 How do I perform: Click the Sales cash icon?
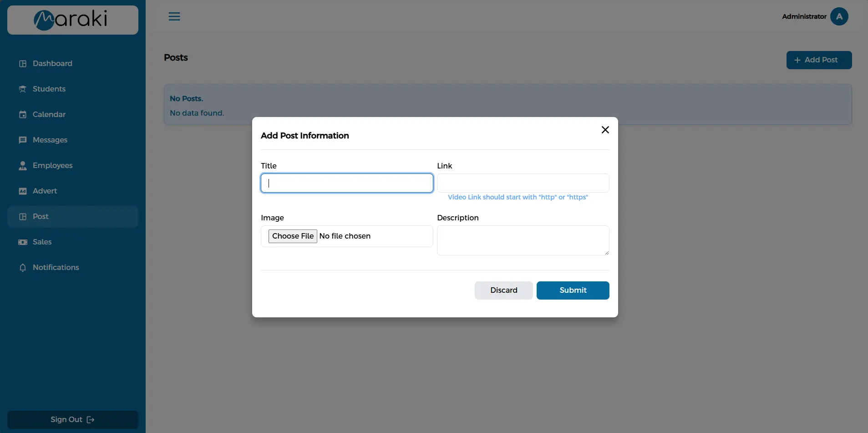point(23,242)
